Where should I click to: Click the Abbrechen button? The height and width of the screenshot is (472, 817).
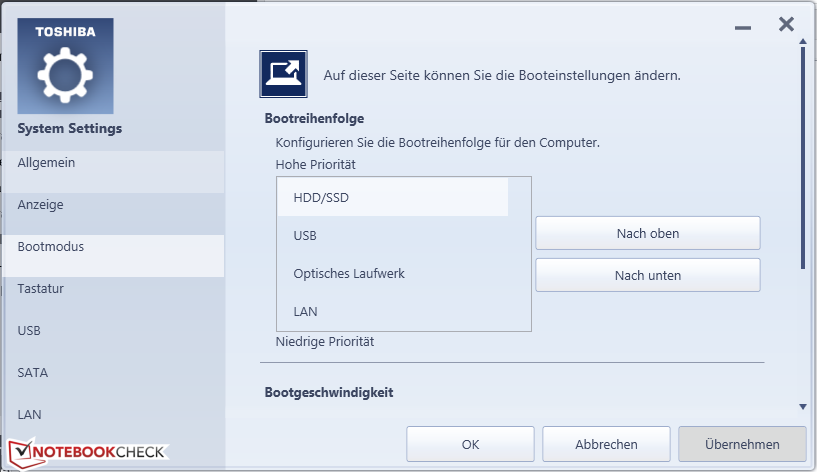pos(606,444)
